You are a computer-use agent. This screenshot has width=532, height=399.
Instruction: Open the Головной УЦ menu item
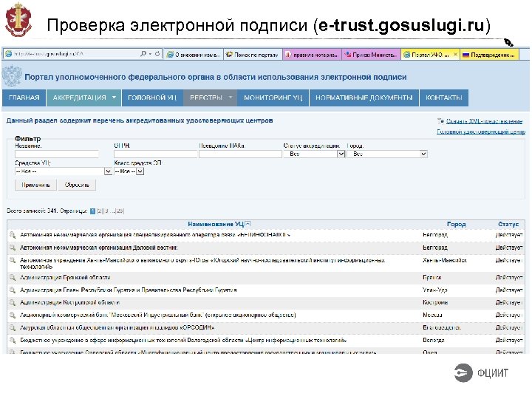click(x=152, y=98)
